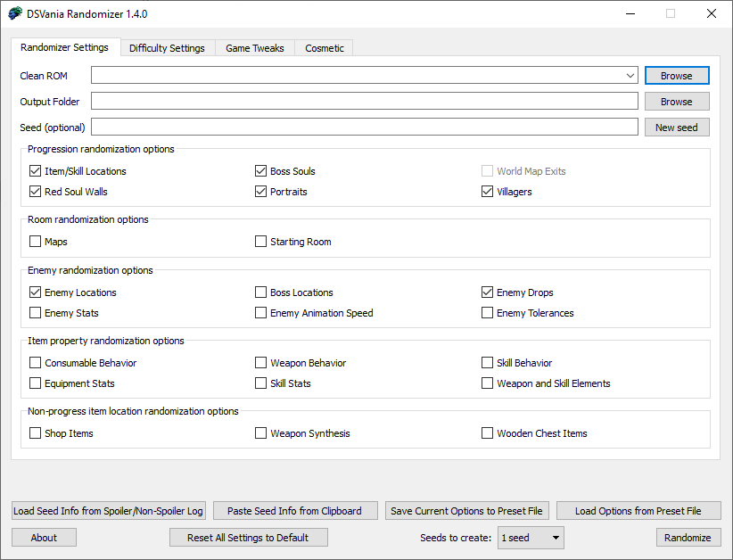
Task: Open the Seeds to create dropdown
Action: coord(556,538)
